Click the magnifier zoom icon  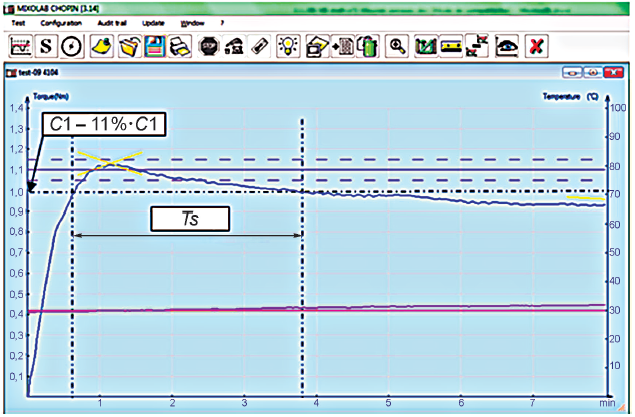[398, 45]
